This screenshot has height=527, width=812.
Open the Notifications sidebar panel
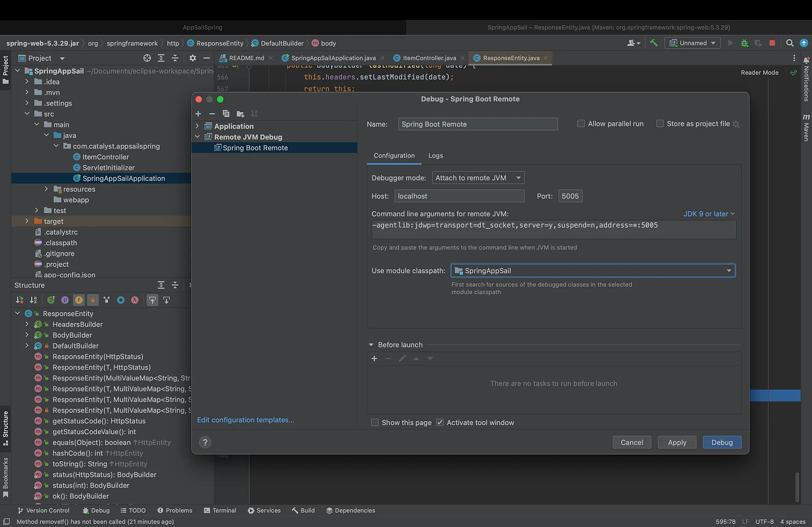[x=806, y=80]
